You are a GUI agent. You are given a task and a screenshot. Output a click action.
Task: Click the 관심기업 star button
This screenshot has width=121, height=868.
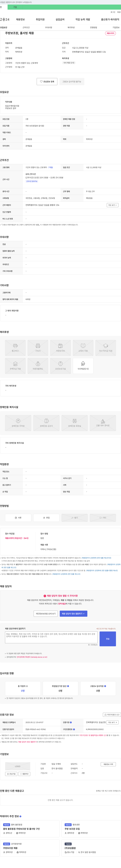tap(11, 774)
